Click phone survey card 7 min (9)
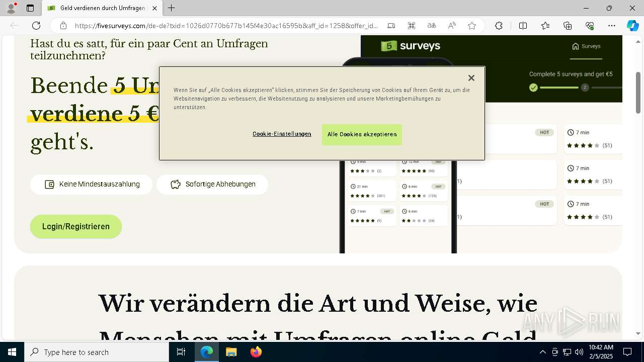This screenshot has height=362, width=644. click(x=372, y=216)
